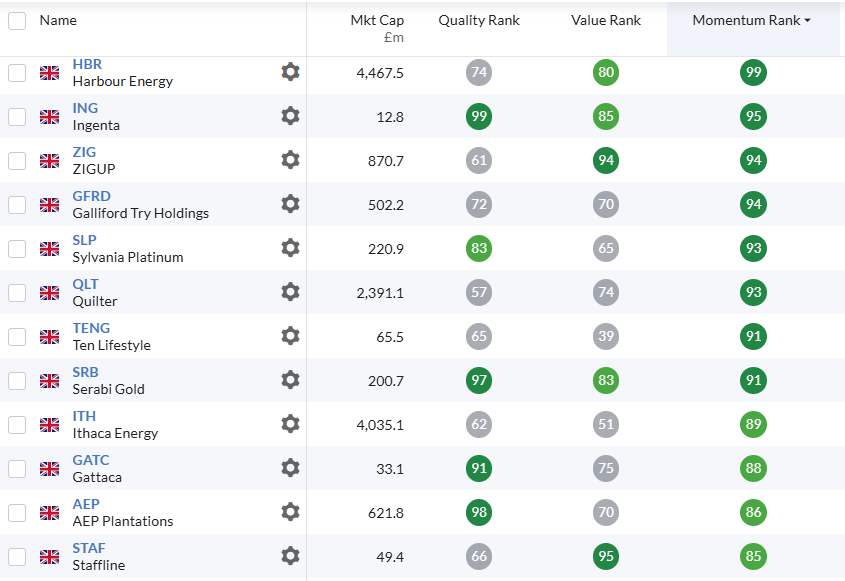Click the Mkt Cap column header
Image resolution: width=845 pixels, height=581 pixels.
pos(377,21)
